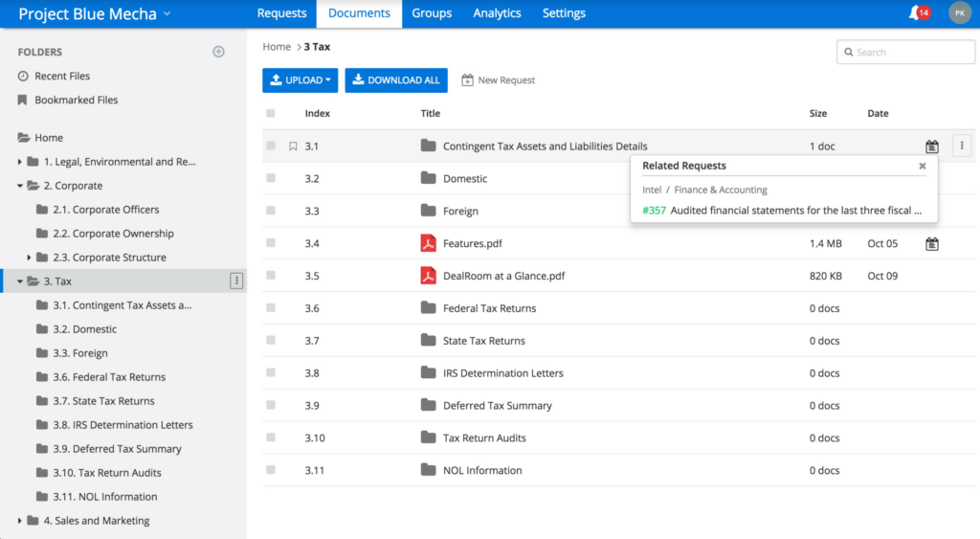Tick the checkbox for NOL Information row
Image resolution: width=980 pixels, height=539 pixels.
point(271,470)
